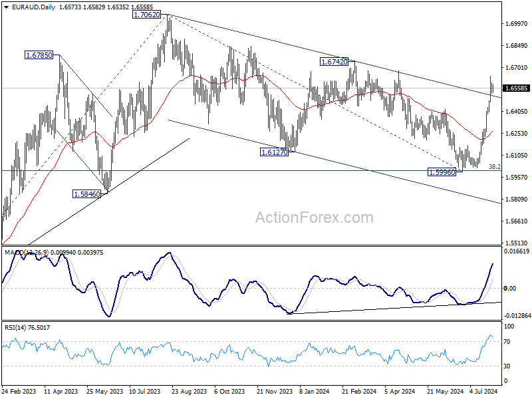Select the 1.67850 price label
The image size is (532, 399).
click(x=39, y=55)
